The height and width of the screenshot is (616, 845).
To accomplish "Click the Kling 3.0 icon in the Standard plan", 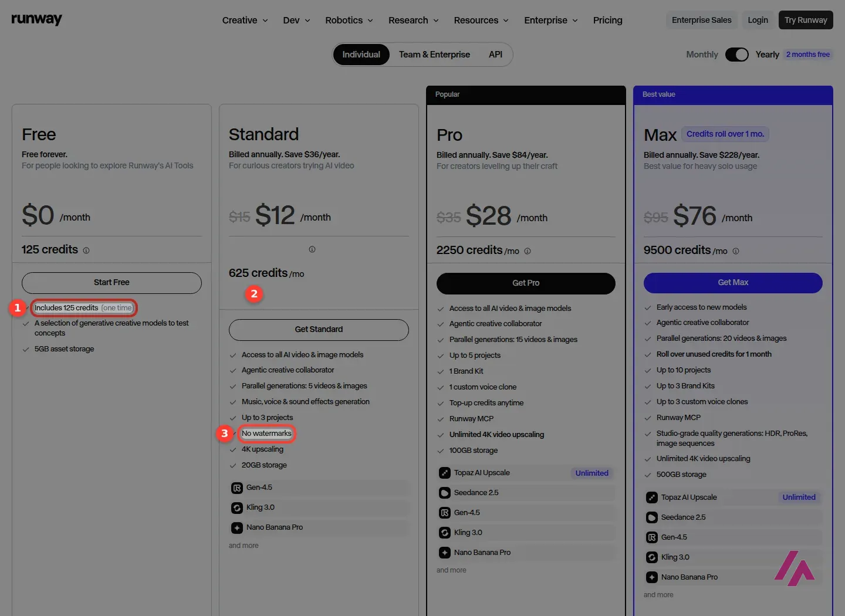I will (237, 508).
